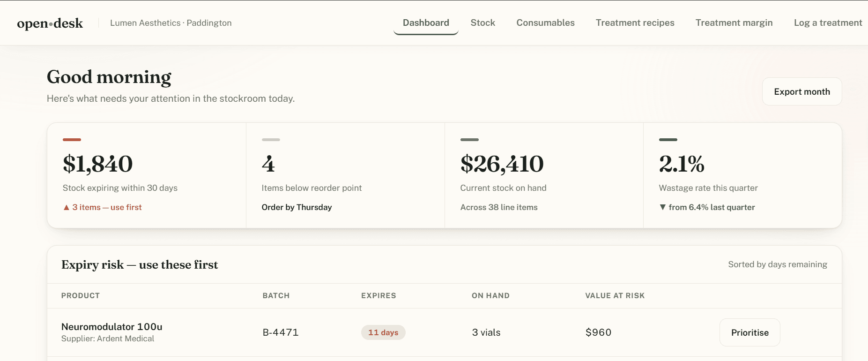
Task: Click the open·desk logo
Action: click(50, 23)
